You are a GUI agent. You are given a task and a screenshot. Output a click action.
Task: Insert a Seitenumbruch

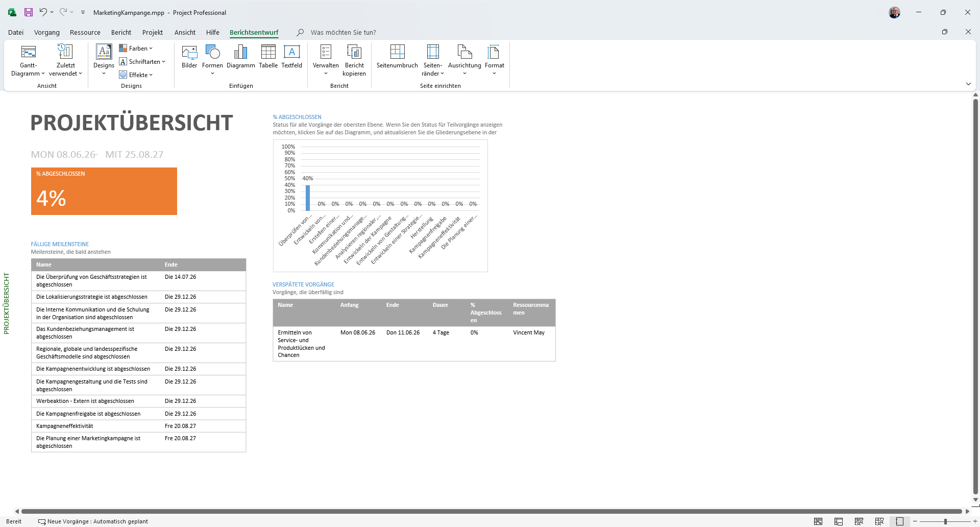click(397, 57)
